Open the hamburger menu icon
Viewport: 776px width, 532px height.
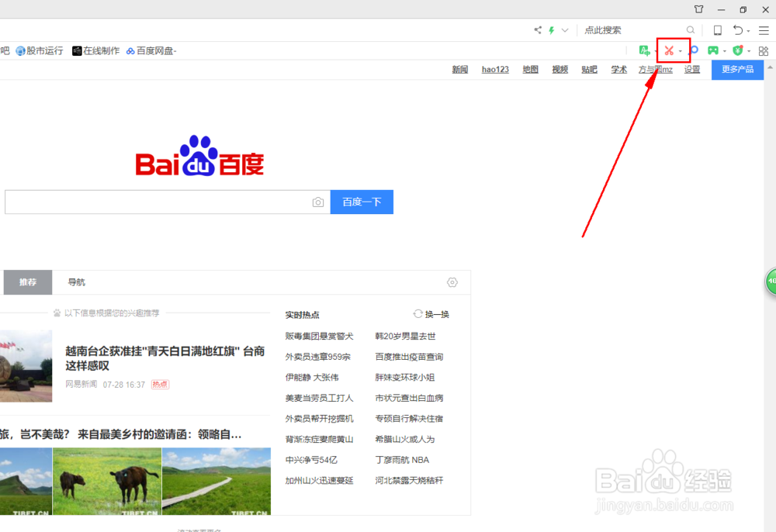[763, 30]
